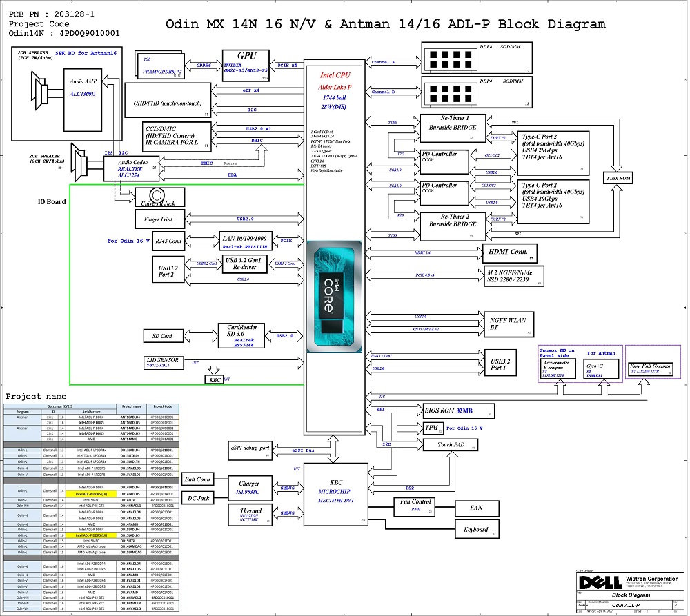
Task: Click the 'Project name' table heading
Action: pyautogui.click(x=36, y=397)
